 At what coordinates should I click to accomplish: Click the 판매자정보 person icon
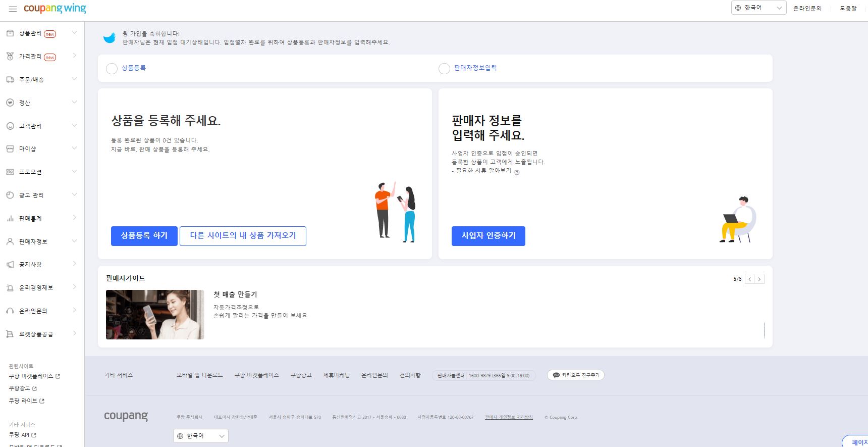tap(10, 241)
